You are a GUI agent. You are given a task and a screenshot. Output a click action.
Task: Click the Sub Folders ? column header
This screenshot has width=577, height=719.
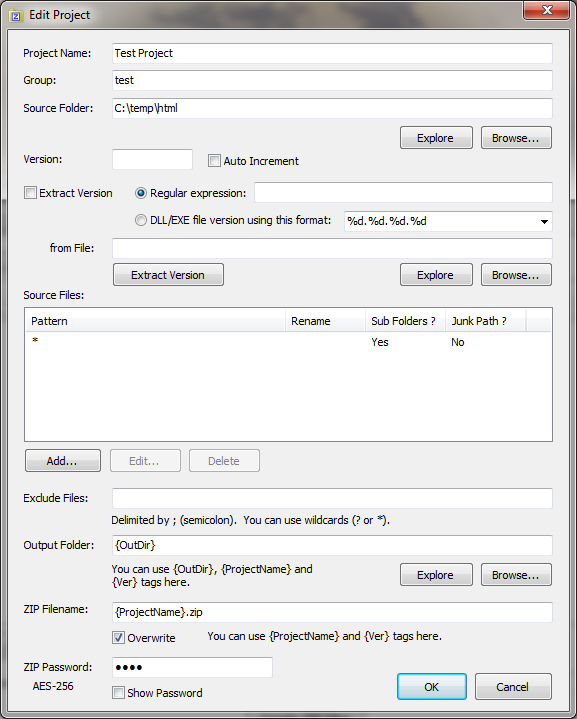(405, 321)
